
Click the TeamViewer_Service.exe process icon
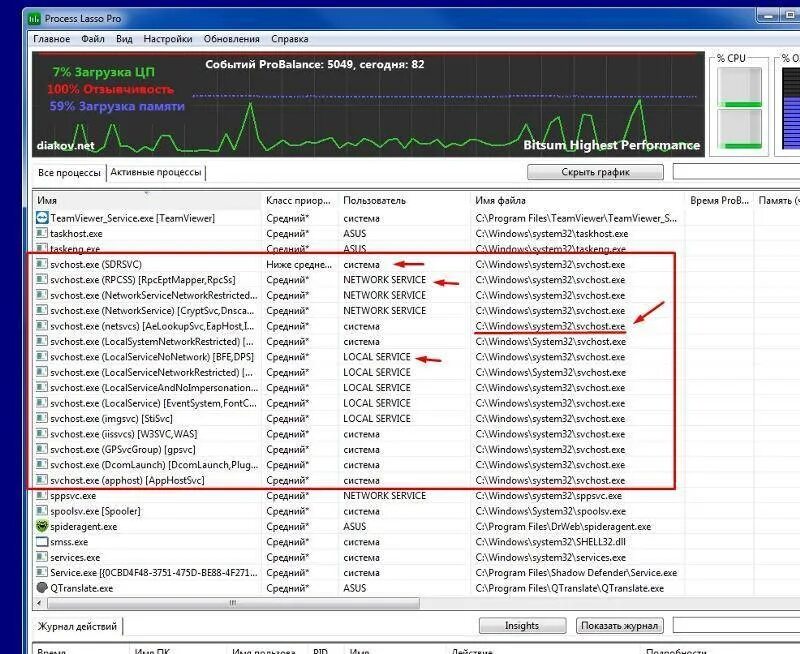pyautogui.click(x=42, y=218)
